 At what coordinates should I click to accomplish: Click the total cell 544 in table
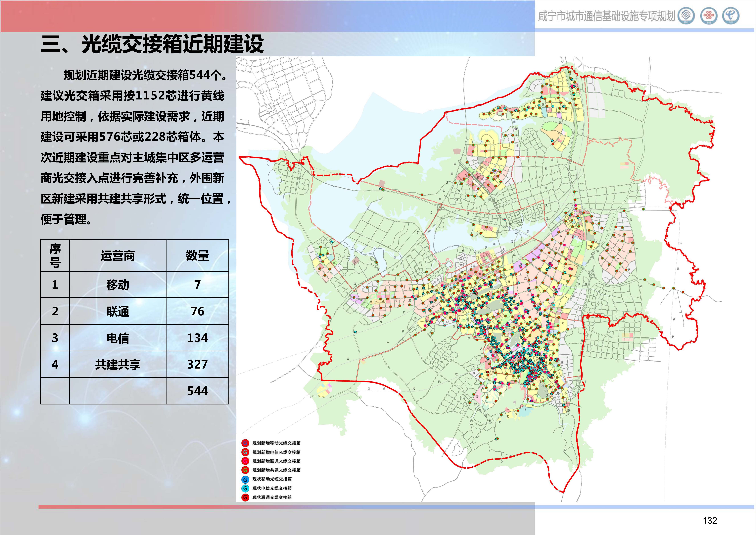coord(197,391)
